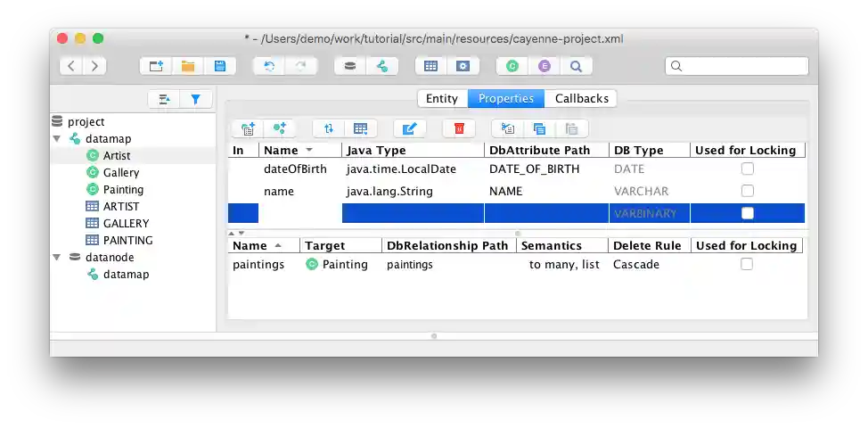Viewport: 868px width, 428px height.
Task: Collapse the datamap tree node
Action: coord(57,138)
